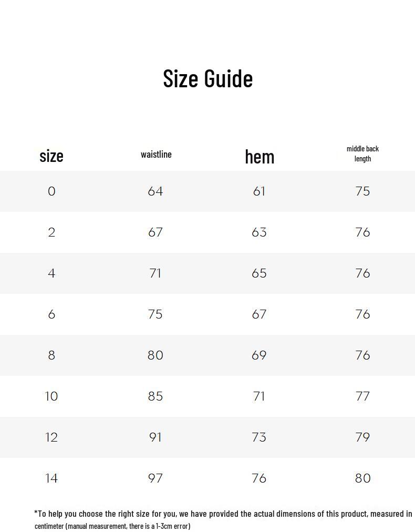415x532 pixels.
Task: Select size 14 in the size column
Action: (51, 478)
